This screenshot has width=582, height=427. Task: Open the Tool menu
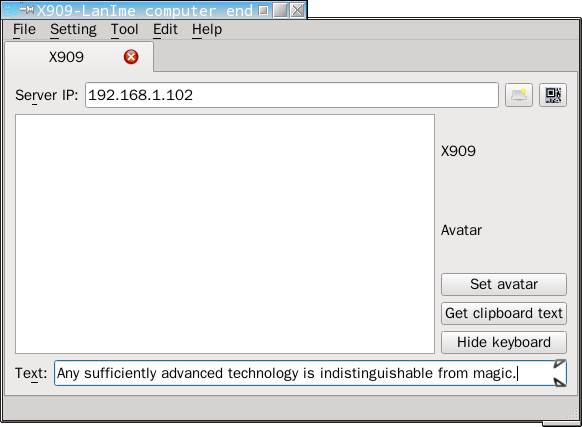125,29
